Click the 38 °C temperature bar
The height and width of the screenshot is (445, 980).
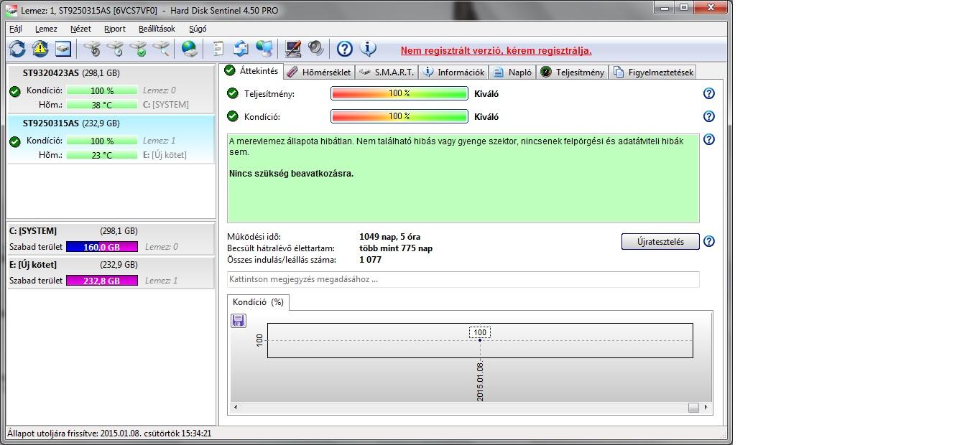pyautogui.click(x=102, y=105)
